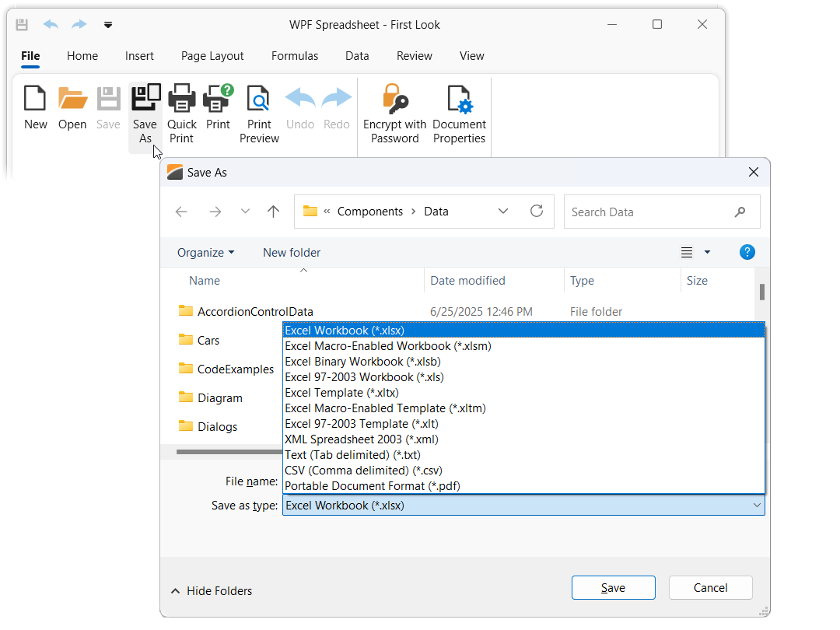The image size is (840, 630).
Task: Go back in the Save As dialog
Action: click(x=181, y=212)
